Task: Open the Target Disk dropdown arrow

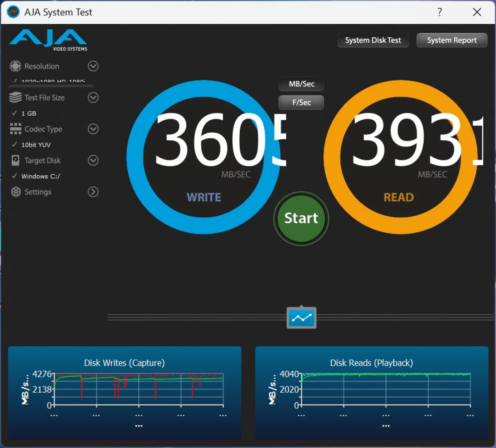Action: (93, 160)
